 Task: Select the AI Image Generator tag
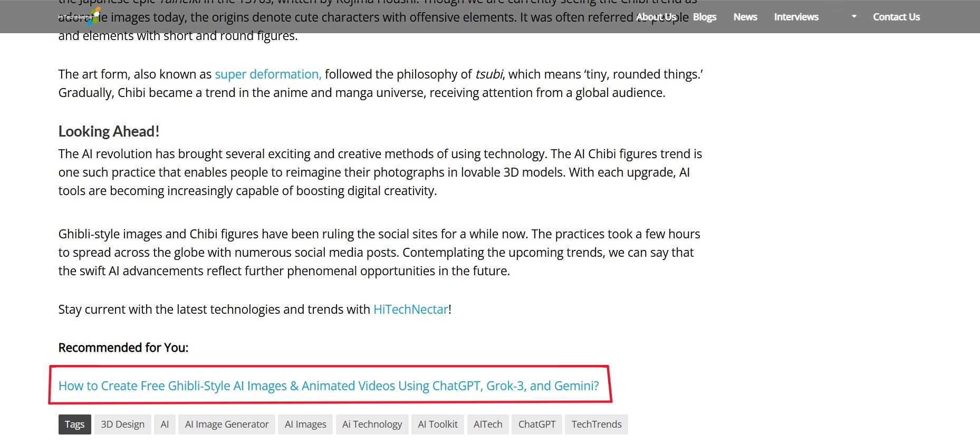(226, 424)
